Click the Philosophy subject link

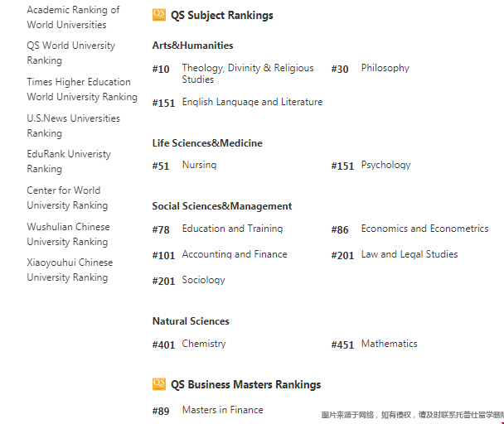tap(385, 68)
